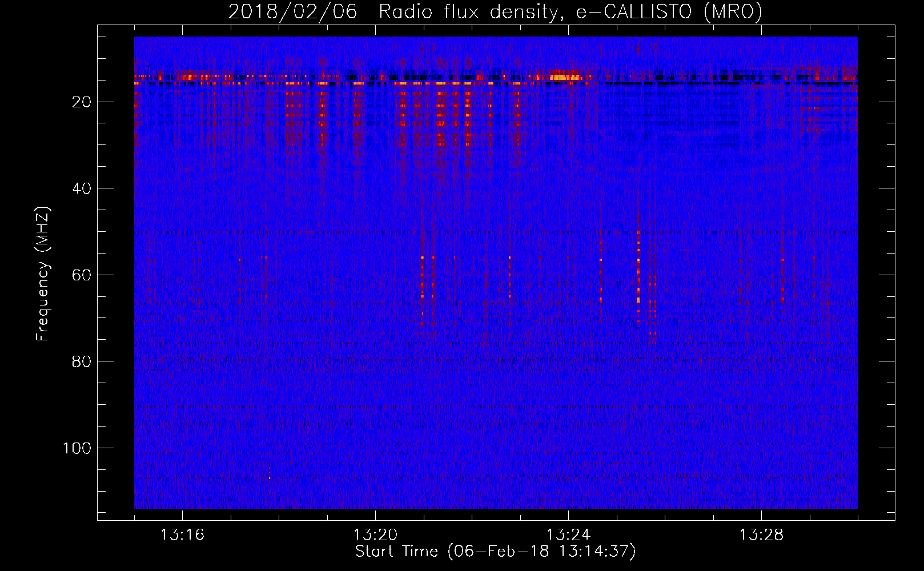Screen dimensions: 924x571
Task: Click the 'Frequency (MHZ)' y-axis label
Action: (43, 274)
